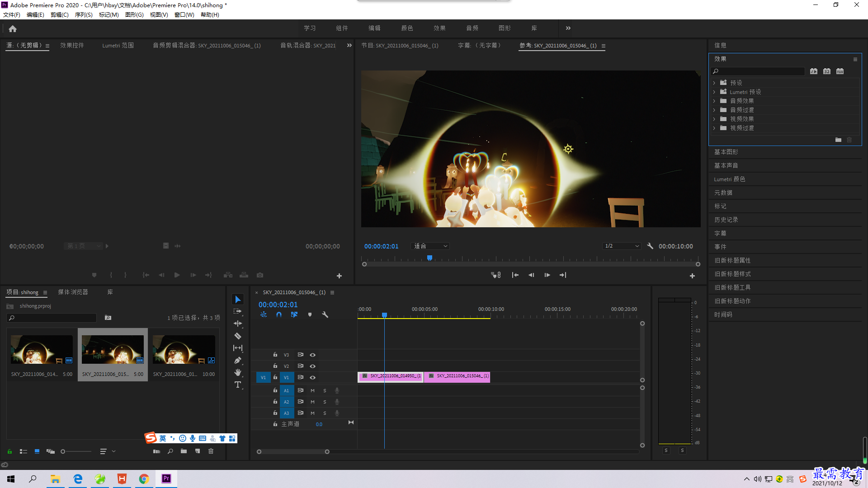Expand the 音频效果 folder
Viewport: 868px width, 488px height.
(714, 101)
